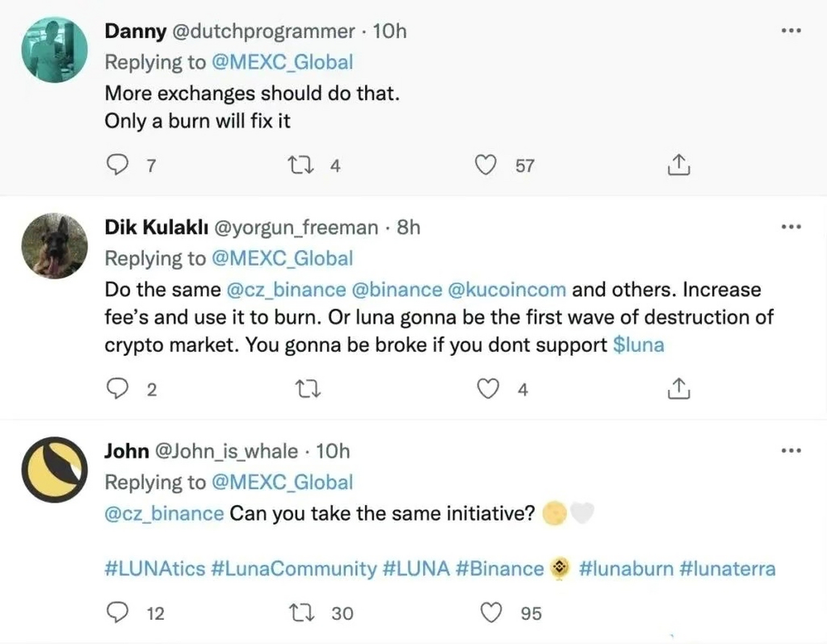Image resolution: width=827 pixels, height=644 pixels.
Task: Reply to Dik Kulaklı's tweet
Action: click(118, 388)
